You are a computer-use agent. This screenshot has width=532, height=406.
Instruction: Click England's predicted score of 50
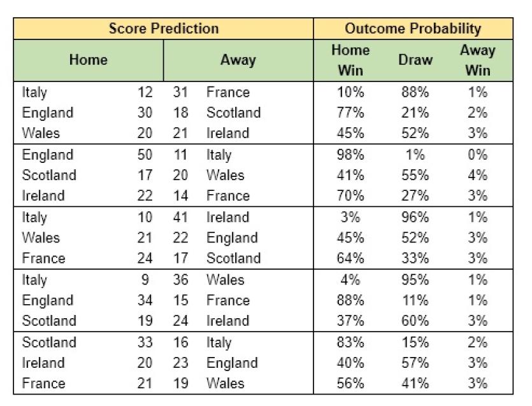pos(145,155)
